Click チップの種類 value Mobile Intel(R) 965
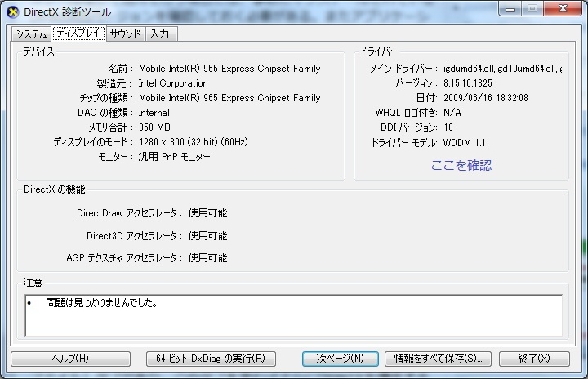 229,98
